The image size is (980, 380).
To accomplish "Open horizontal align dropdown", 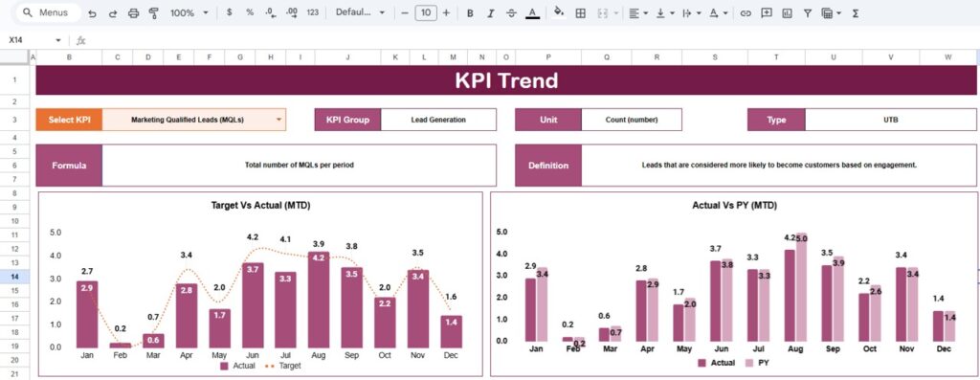I will point(637,13).
